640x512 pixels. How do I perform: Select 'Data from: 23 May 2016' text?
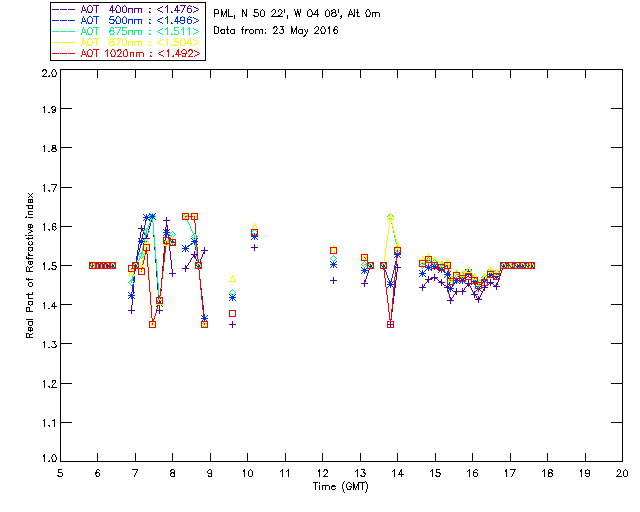276,31
